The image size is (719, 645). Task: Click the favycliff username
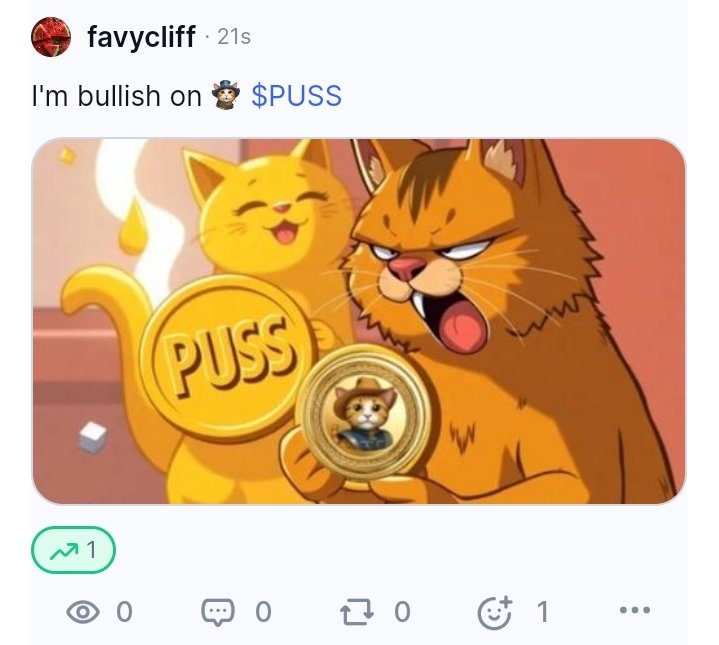point(141,37)
